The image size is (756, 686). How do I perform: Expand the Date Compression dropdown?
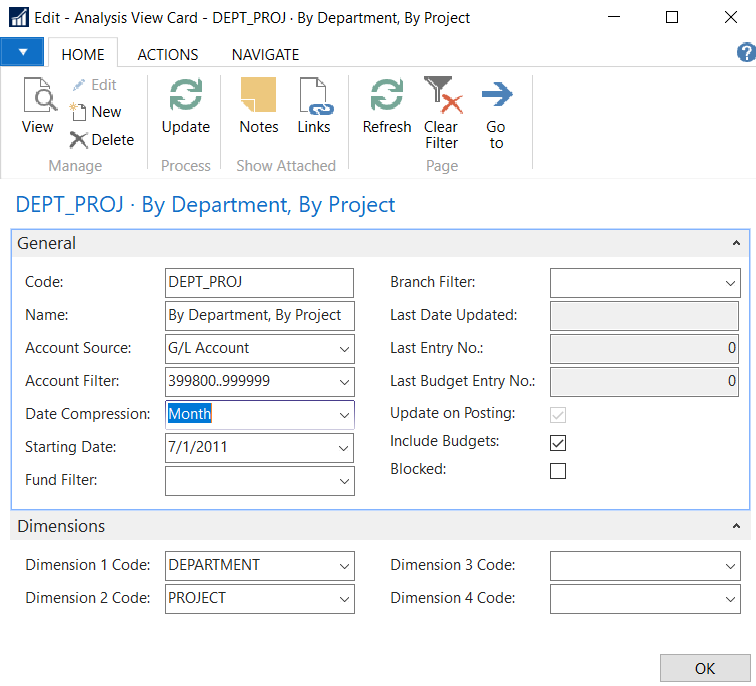pos(344,414)
